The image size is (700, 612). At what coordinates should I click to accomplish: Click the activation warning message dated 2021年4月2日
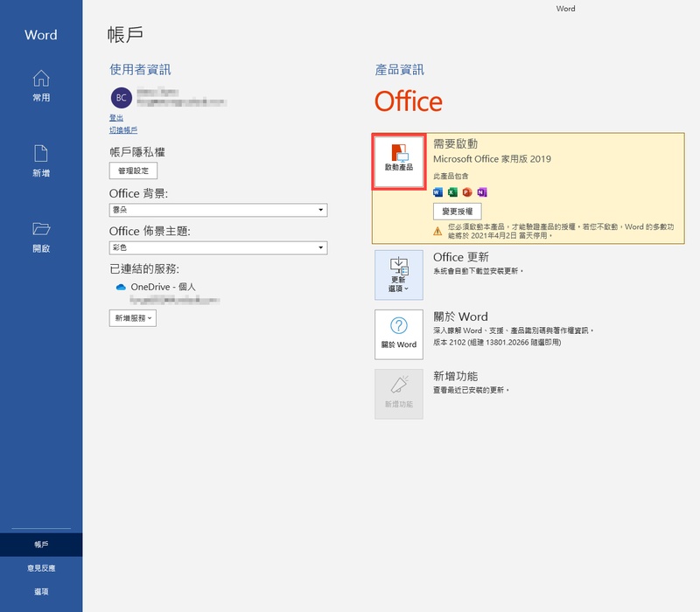click(x=561, y=231)
